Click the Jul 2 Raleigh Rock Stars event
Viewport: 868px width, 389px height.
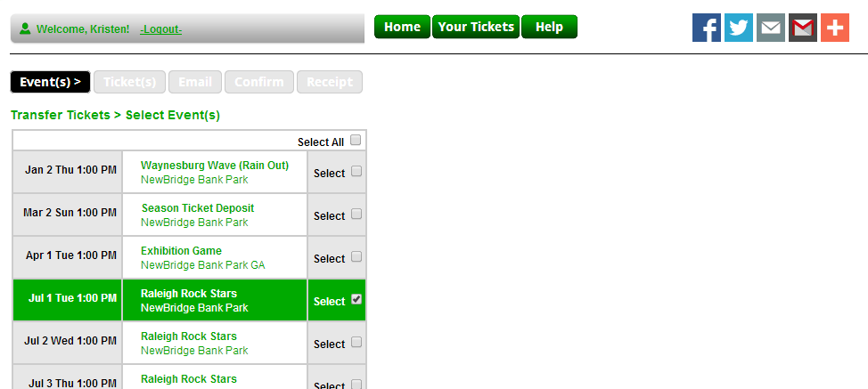(188, 336)
